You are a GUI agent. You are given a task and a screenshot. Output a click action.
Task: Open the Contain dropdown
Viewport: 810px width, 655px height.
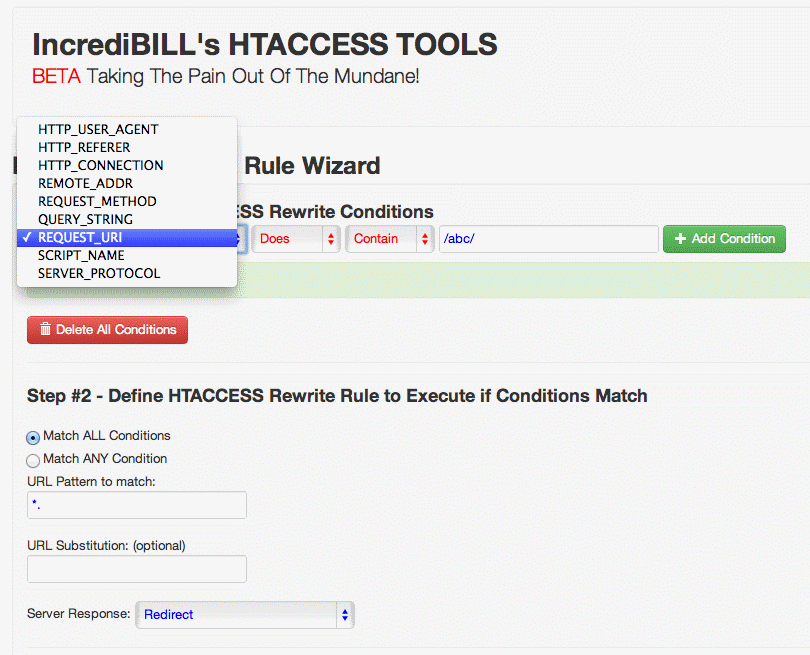pos(389,239)
